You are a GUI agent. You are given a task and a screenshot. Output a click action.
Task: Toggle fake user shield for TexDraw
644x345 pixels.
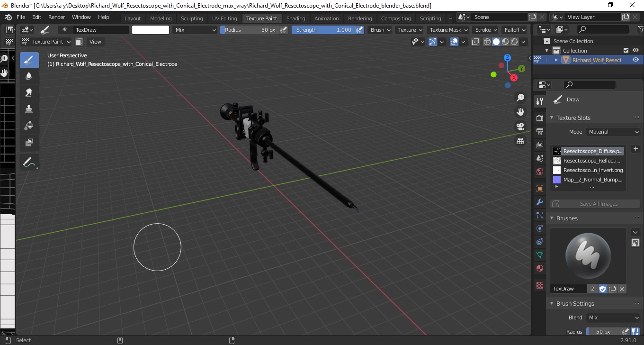pyautogui.click(x=603, y=289)
